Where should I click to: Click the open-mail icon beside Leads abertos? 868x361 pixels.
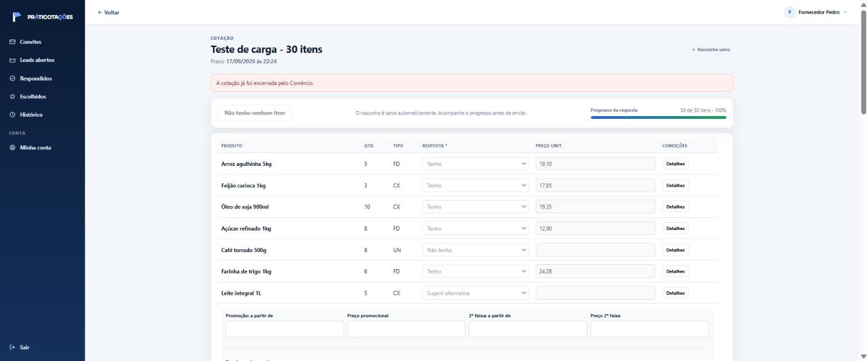click(12, 60)
